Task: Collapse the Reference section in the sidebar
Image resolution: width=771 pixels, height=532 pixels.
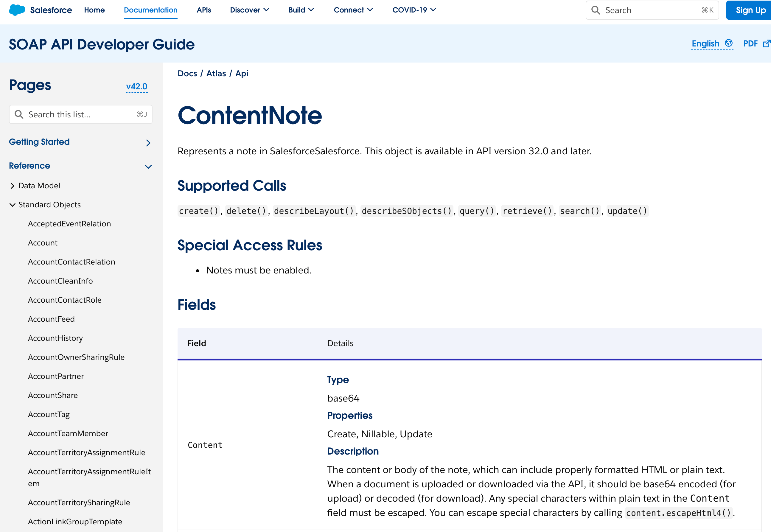Action: pyautogui.click(x=148, y=166)
